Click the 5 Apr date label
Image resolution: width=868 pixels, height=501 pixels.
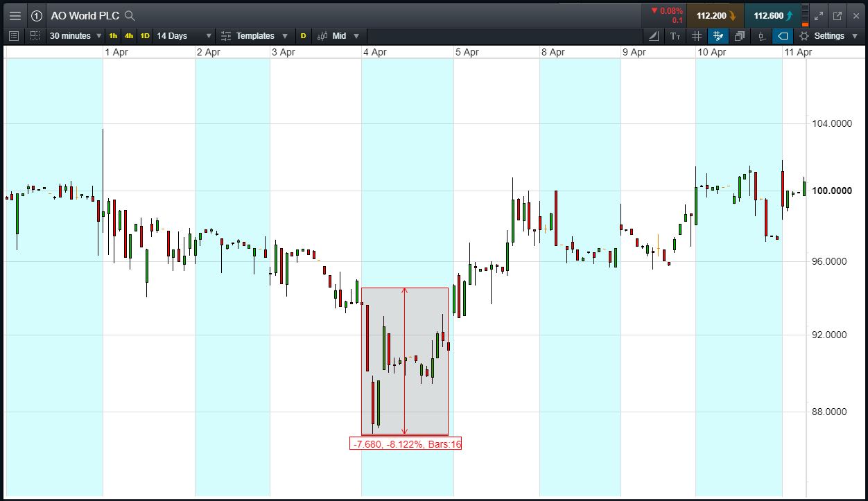[x=467, y=52]
